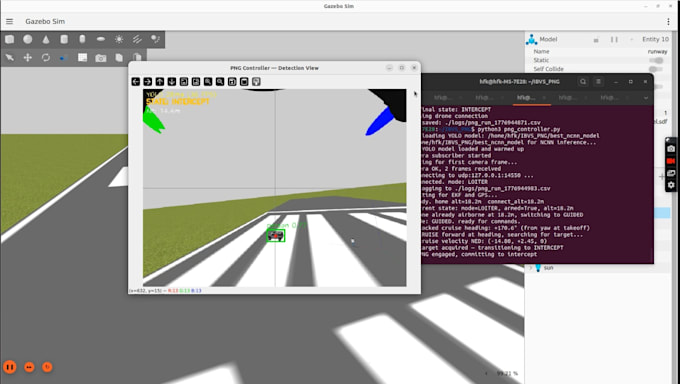Click the 'python3 png_controller.py' command text
Image resolution: width=680 pixels, height=384 pixels.
pyautogui.click(x=519, y=129)
